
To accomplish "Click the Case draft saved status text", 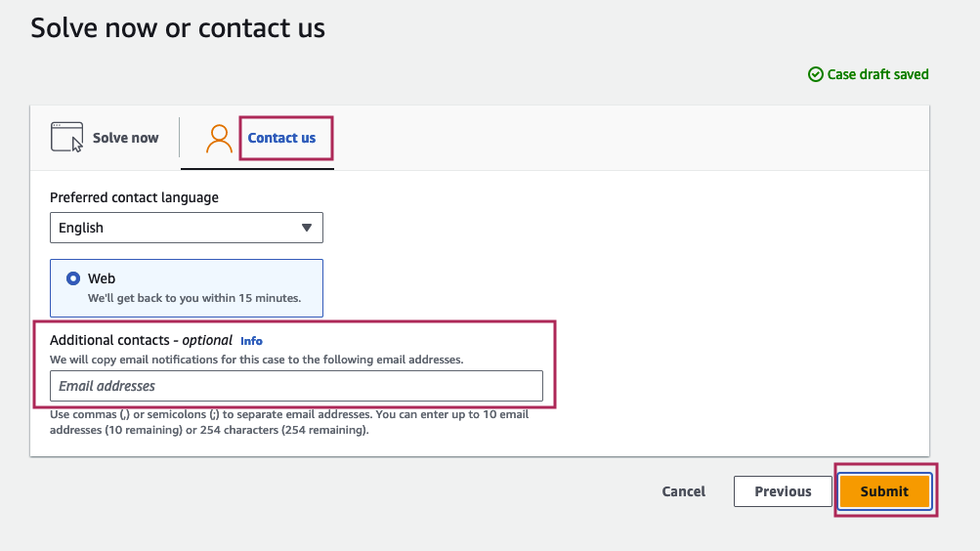I will click(x=877, y=74).
